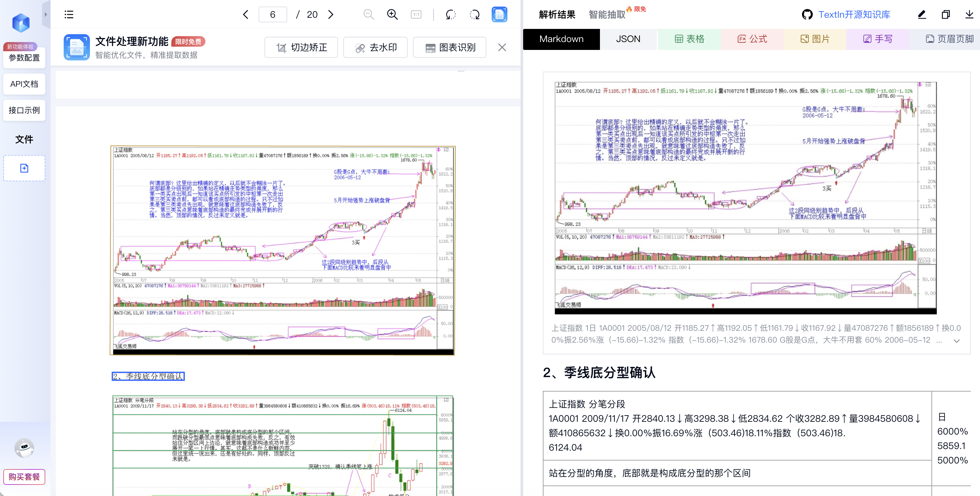Toggle the 表格 table highlight

[x=689, y=39]
